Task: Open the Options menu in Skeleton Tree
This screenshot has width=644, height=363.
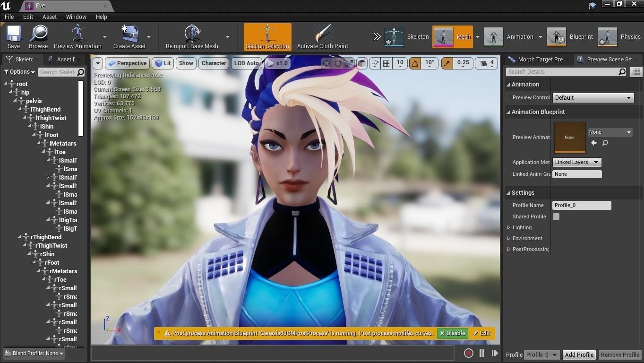Action: [x=19, y=72]
